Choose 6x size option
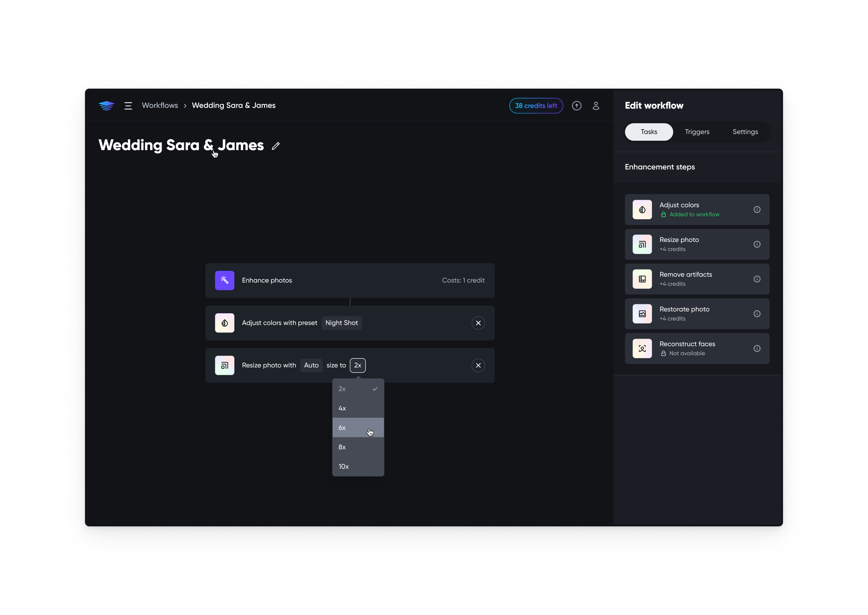The width and height of the screenshot is (868, 615). point(358,428)
